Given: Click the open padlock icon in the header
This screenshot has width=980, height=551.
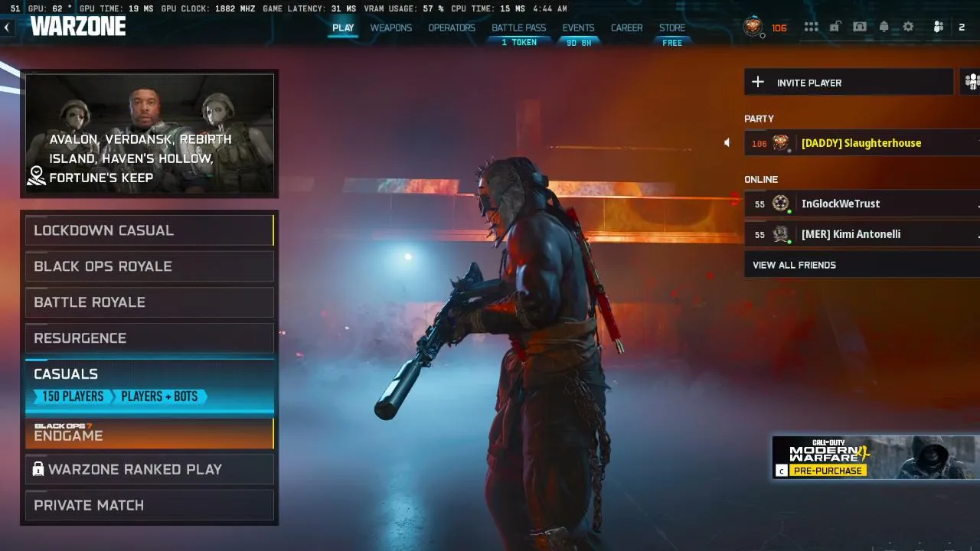Looking at the screenshot, I should pyautogui.click(x=835, y=27).
